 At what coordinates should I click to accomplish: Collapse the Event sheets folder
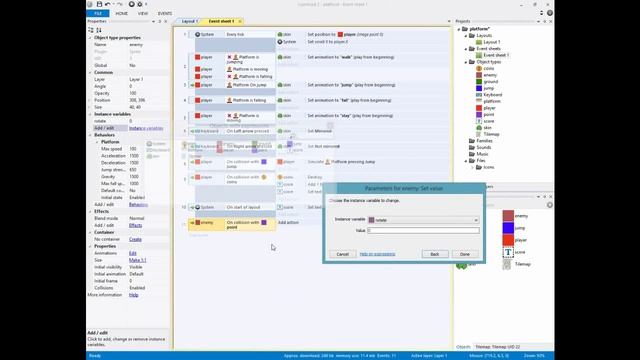click(x=466, y=49)
